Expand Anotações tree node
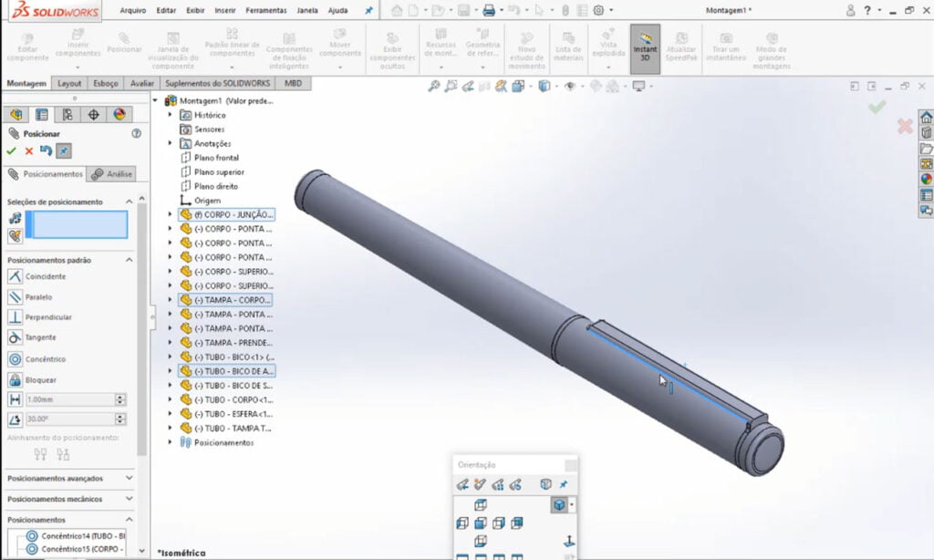Image resolution: width=934 pixels, height=560 pixels. coord(170,143)
